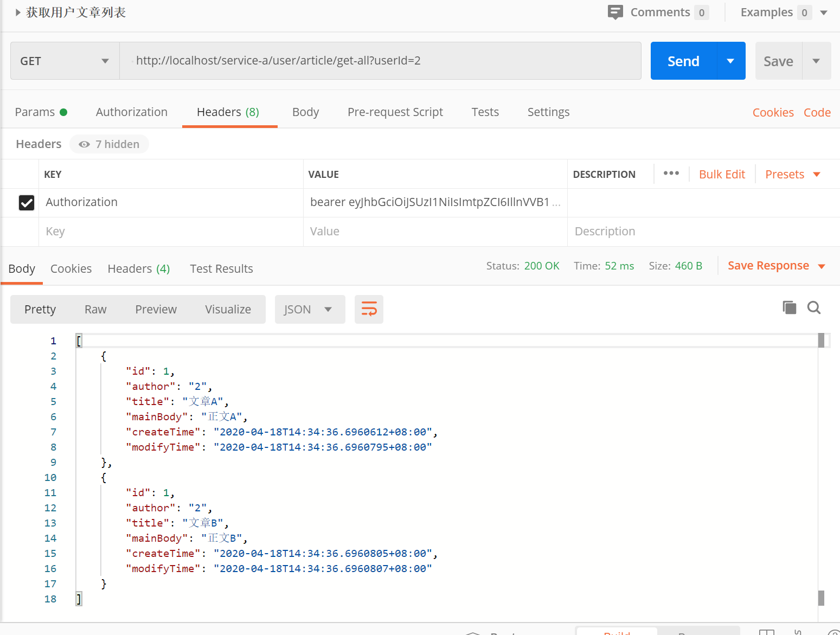Image resolution: width=840 pixels, height=635 pixels.
Task: Select the Visualize view mode
Action: [x=228, y=309]
